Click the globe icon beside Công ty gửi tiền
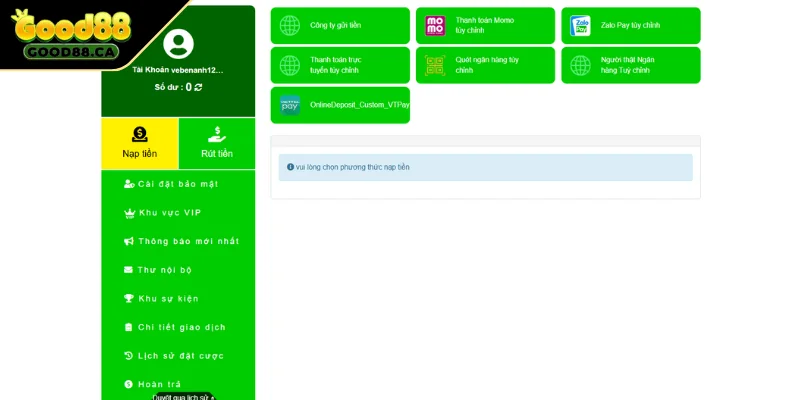This screenshot has width=800, height=400. (x=290, y=26)
